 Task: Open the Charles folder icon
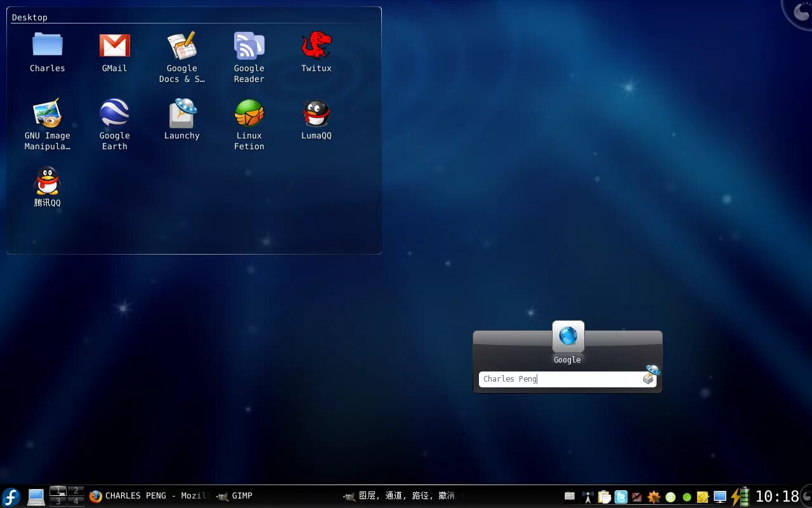point(48,45)
